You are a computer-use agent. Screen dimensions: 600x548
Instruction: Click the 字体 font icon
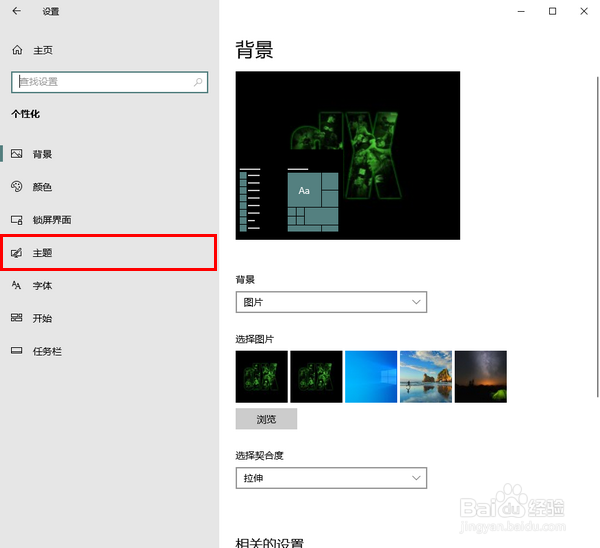[x=16, y=285]
